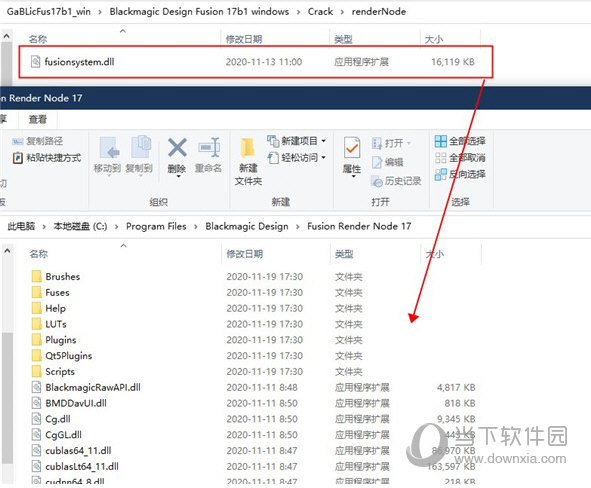Click the Brushes folder icon
Screen dimensions: 591x488
click(37, 276)
